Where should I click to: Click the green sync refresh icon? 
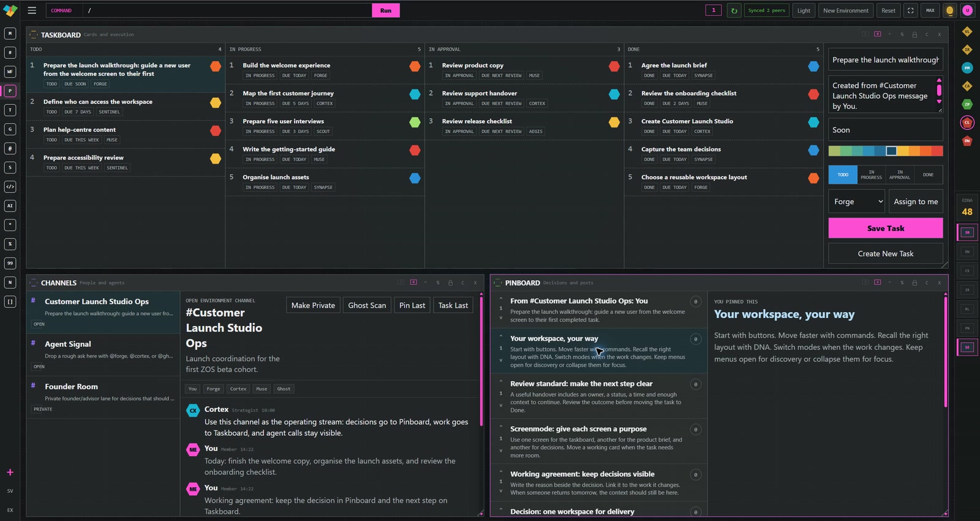tap(734, 10)
